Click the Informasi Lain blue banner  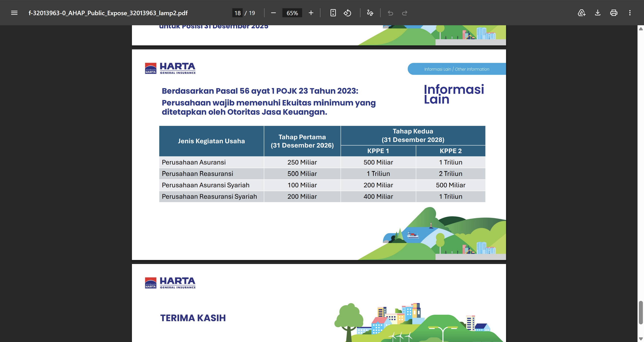(x=456, y=69)
